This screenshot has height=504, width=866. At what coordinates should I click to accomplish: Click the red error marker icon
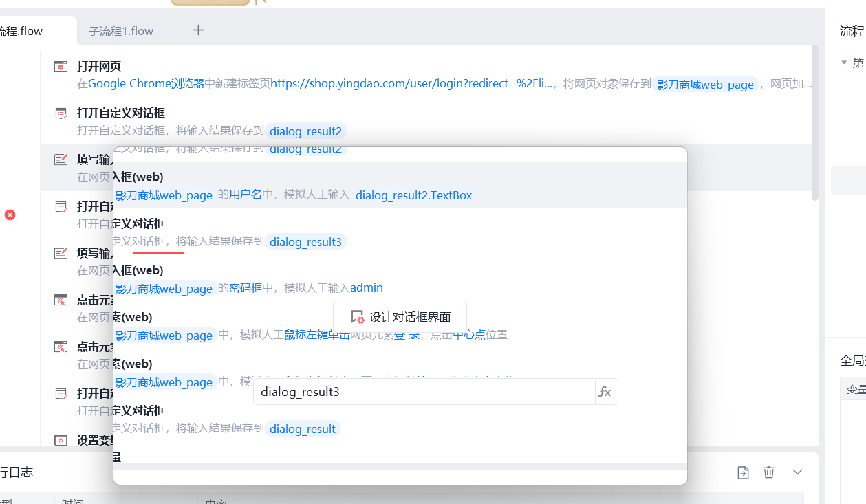click(10, 215)
